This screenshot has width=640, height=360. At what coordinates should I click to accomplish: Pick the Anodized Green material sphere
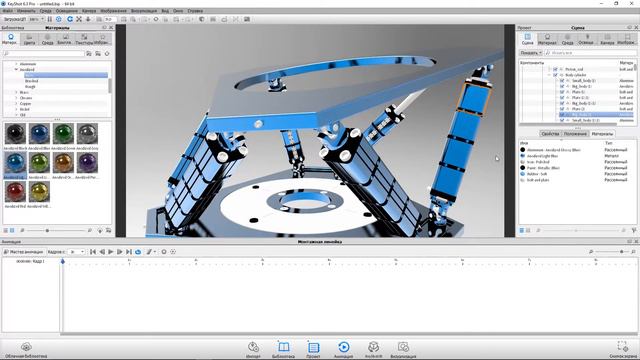point(63,133)
